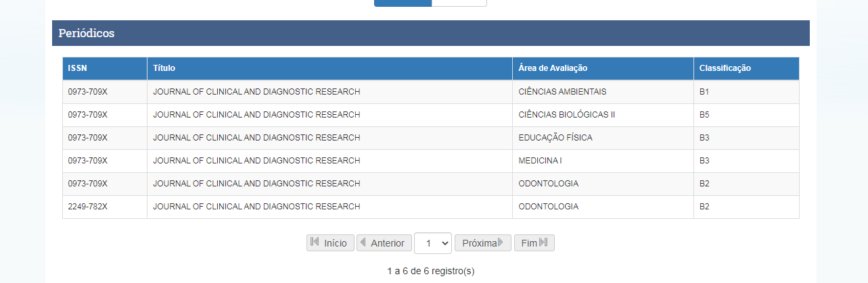Select the CIÊNCIAS BIOLÓGICAS II row

click(431, 115)
